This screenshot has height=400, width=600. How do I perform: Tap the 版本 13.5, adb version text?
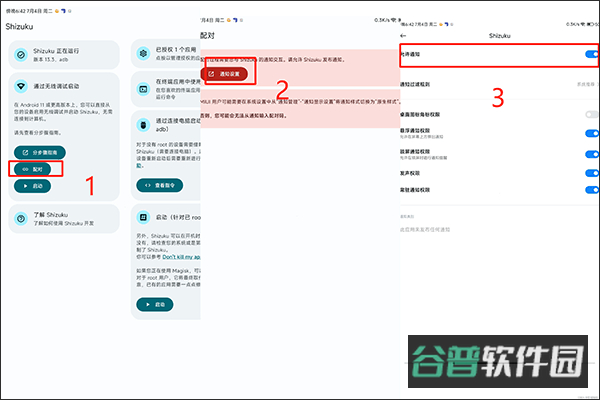[x=51, y=60]
